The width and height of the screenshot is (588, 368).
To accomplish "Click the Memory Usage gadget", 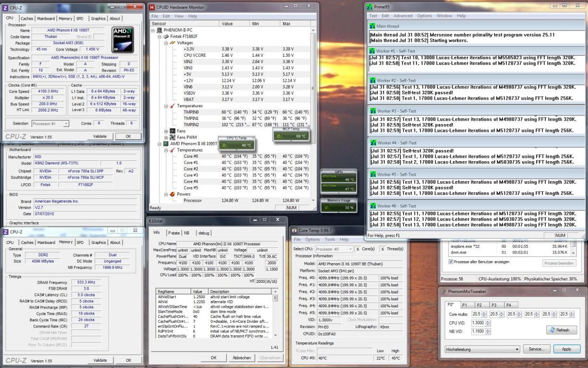I will point(338,205).
